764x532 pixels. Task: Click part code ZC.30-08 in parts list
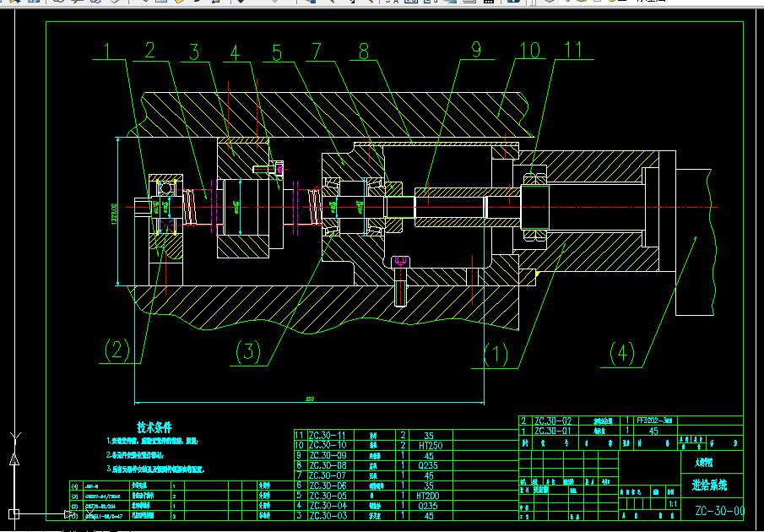(328, 465)
